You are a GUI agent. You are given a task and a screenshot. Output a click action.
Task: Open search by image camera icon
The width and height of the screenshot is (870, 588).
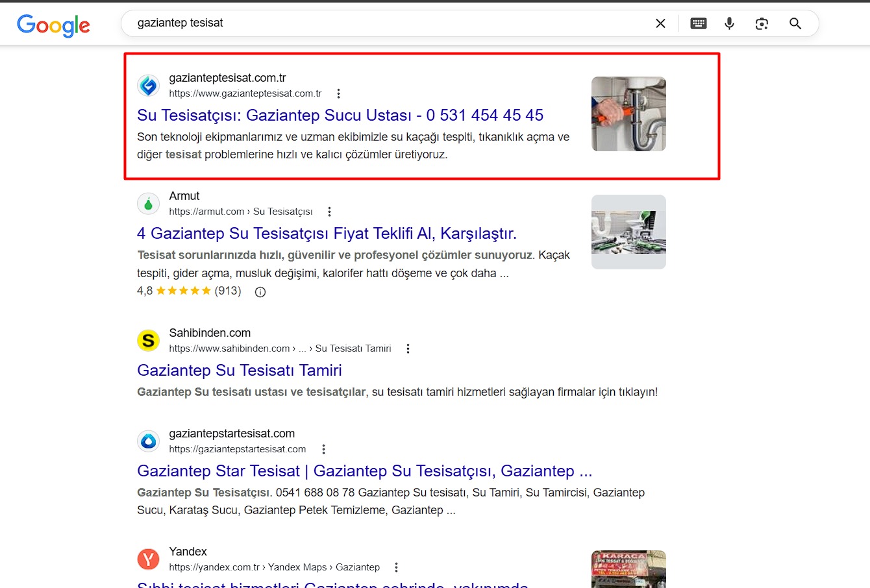point(762,23)
